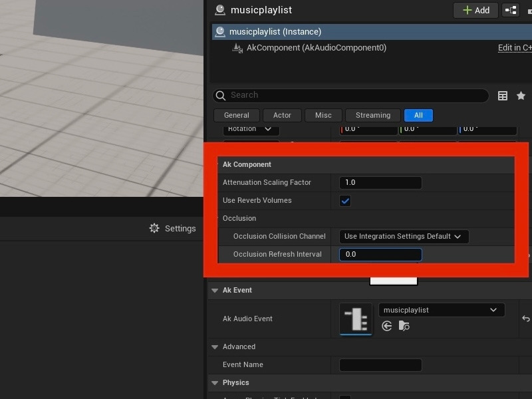The height and width of the screenshot is (399, 532).
Task: Browse to asset in Content Browser icon
Action: point(404,326)
